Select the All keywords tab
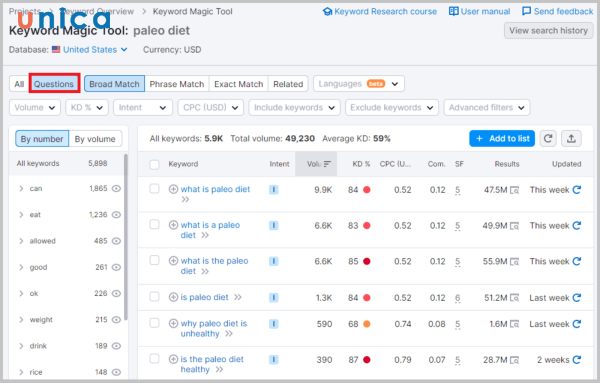The width and height of the screenshot is (600, 383). coord(19,84)
